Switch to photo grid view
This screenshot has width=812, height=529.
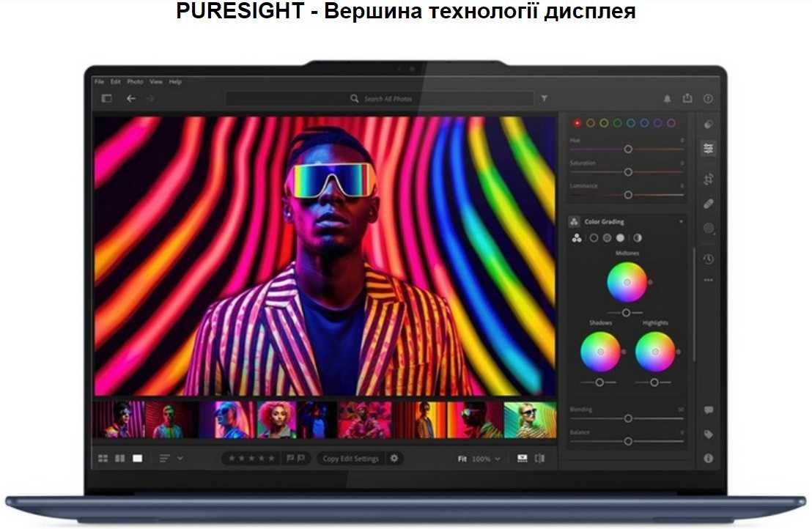click(103, 459)
